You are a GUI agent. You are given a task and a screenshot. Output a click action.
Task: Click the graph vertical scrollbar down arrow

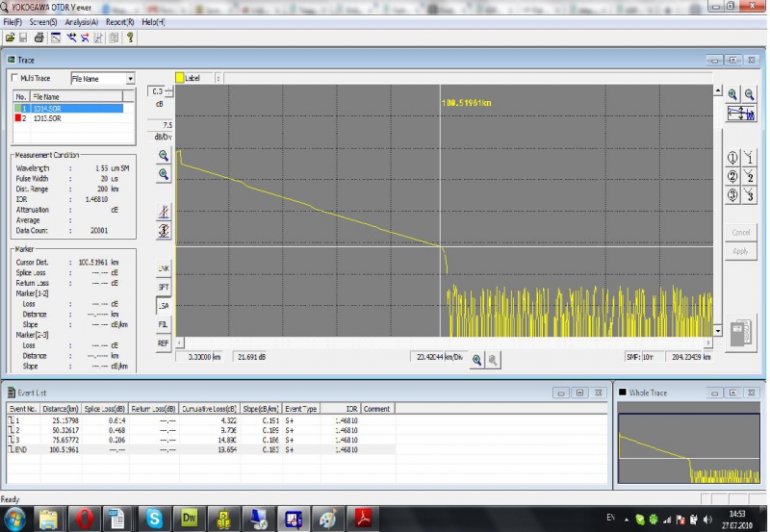pyautogui.click(x=718, y=331)
